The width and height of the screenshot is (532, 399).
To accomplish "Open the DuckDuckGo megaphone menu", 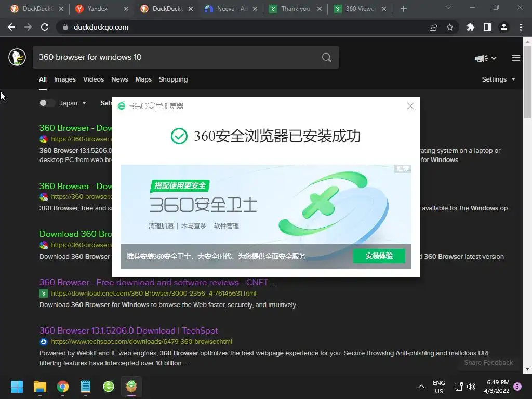I will (486, 58).
